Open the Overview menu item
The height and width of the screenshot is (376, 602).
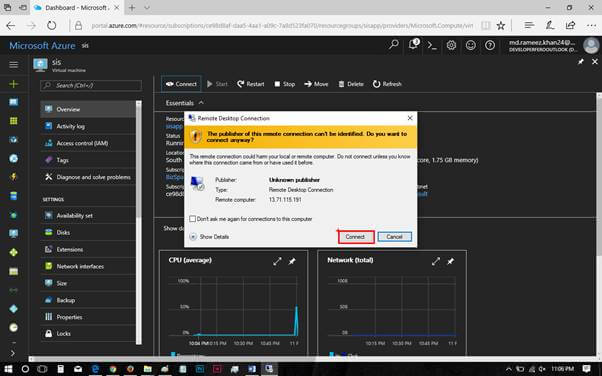coord(88,109)
